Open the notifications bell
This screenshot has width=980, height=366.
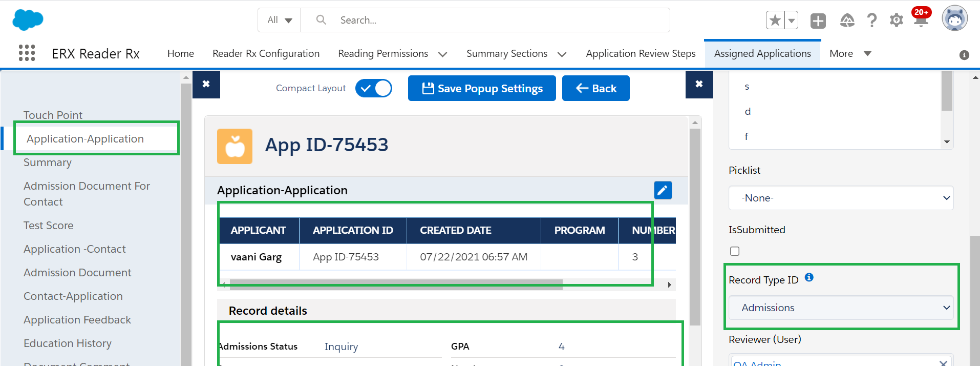pos(921,21)
